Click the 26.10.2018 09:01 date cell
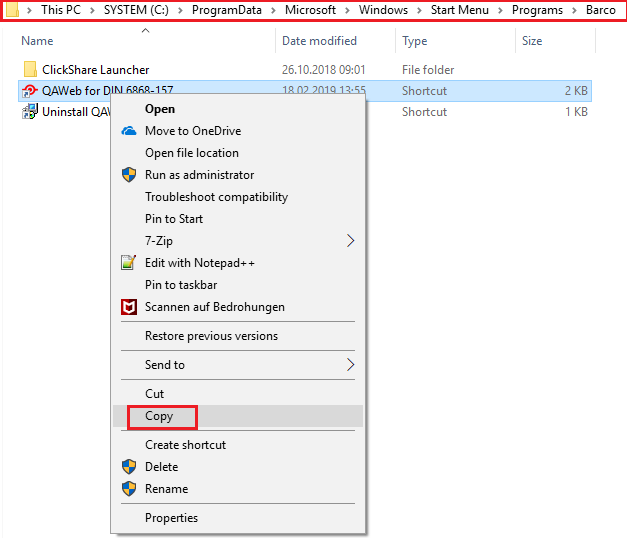The width and height of the screenshot is (627, 549). pyautogui.click(x=323, y=70)
